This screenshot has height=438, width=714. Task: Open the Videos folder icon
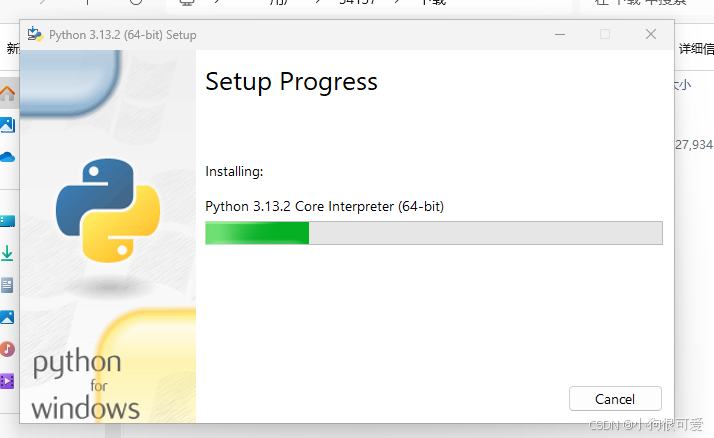click(x=7, y=381)
